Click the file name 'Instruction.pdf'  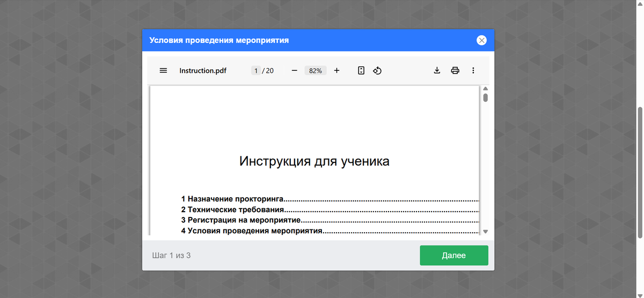click(x=203, y=70)
